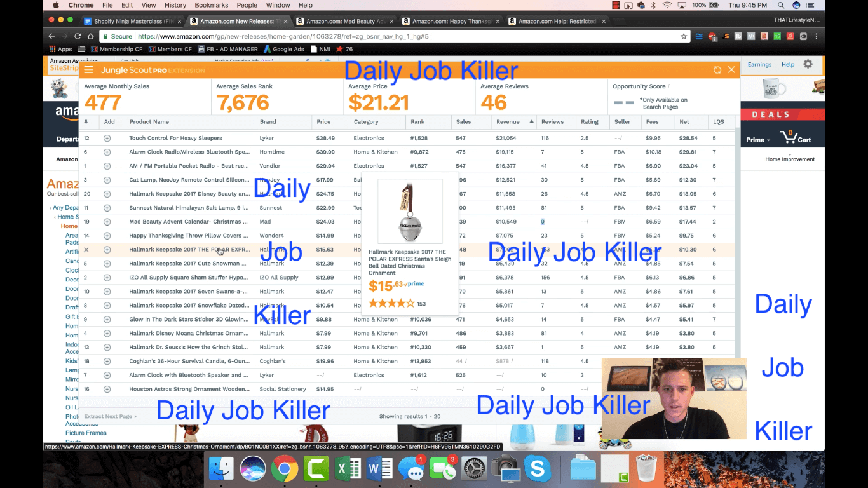Open Microsoft Excel from the dock

tap(347, 469)
